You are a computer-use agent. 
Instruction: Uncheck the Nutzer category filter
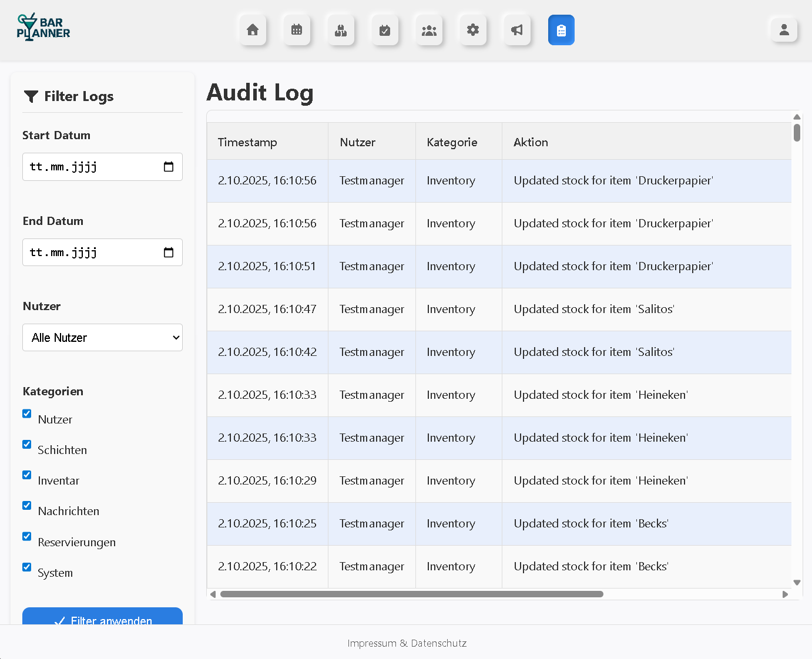(26, 413)
